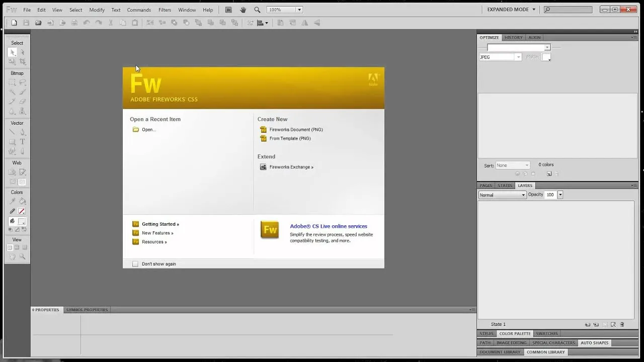
Task: Select the Scale tool
Action: [12, 61]
